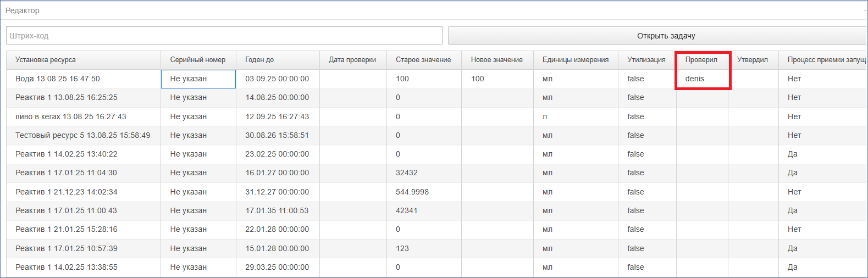Sort by Серийный номер column header

[x=198, y=60]
